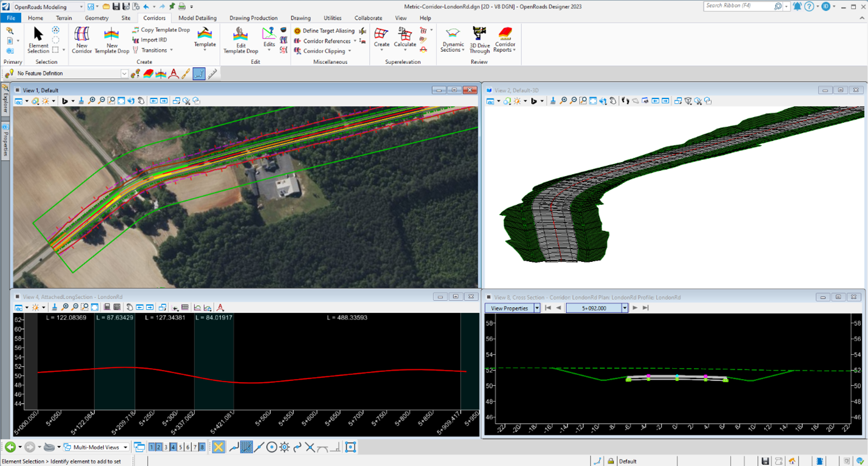
Task: Toggle view 7 button in view group
Action: (x=195, y=447)
